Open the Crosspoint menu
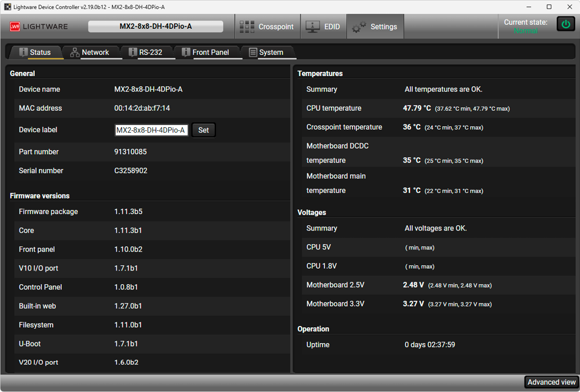580x392 pixels. [x=276, y=27]
